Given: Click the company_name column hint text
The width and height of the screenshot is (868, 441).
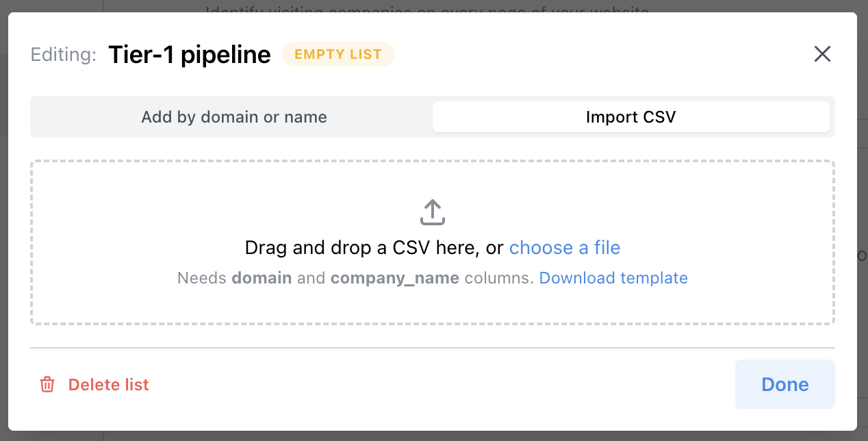Looking at the screenshot, I should point(394,278).
